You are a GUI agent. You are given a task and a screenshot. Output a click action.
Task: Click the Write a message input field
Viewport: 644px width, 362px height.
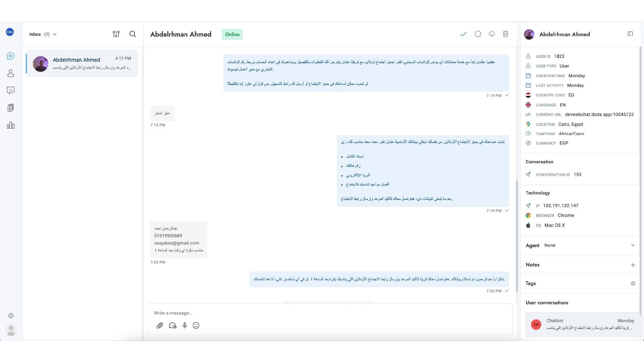point(330,313)
